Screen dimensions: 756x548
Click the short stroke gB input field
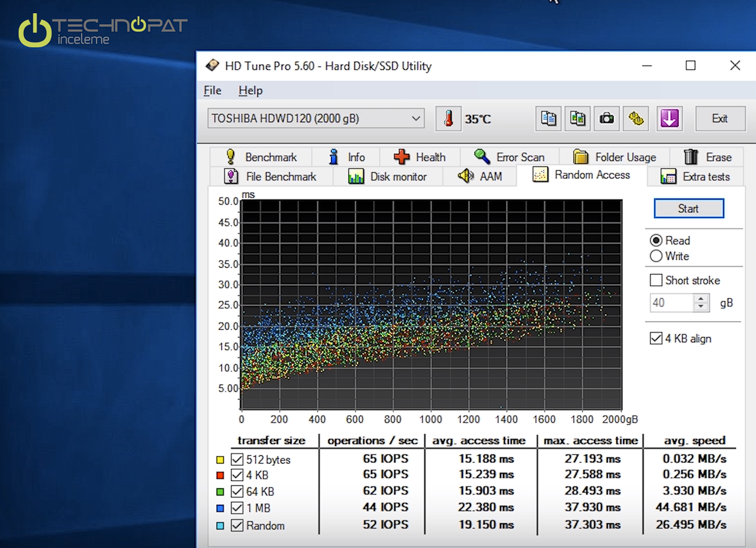click(671, 302)
